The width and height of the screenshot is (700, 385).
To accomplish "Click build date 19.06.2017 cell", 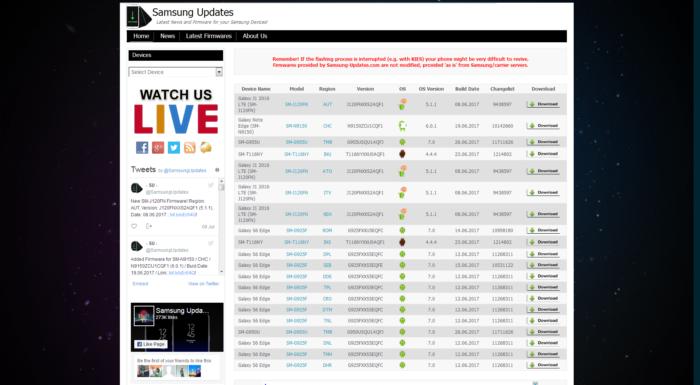I will click(x=467, y=126).
